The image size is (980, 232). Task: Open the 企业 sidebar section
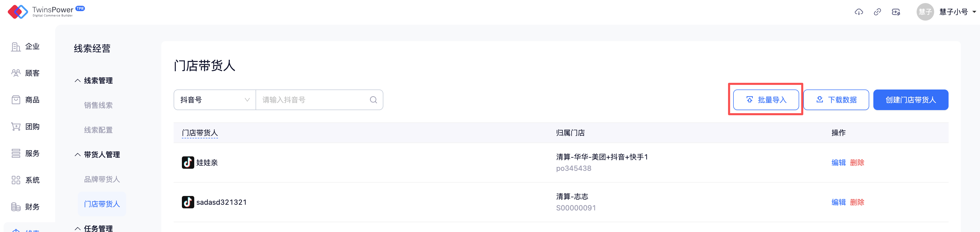coord(26,47)
